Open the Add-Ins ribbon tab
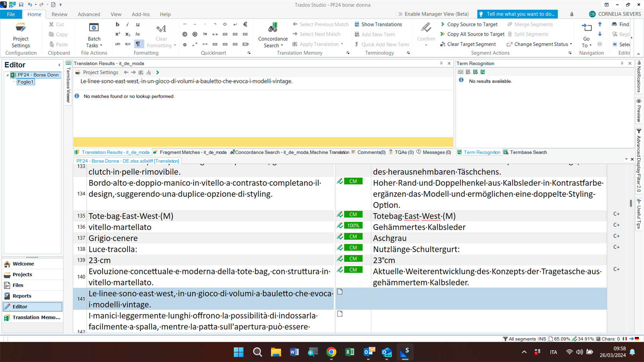 point(141,14)
